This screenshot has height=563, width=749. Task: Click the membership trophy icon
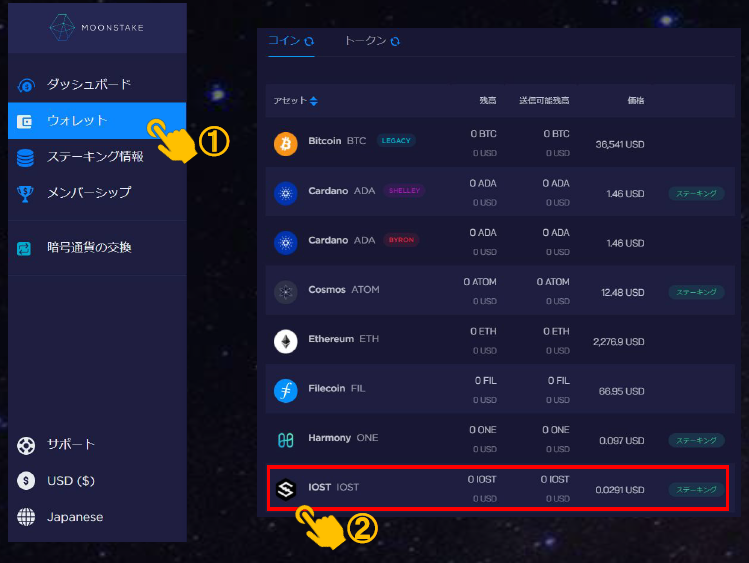tap(25, 193)
